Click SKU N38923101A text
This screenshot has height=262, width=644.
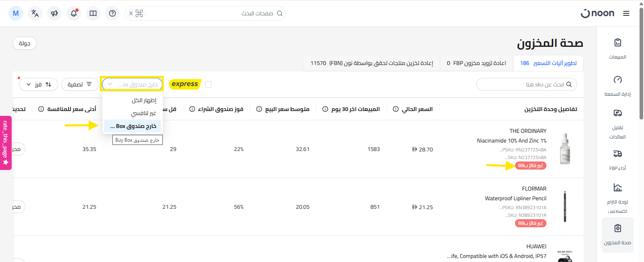pos(526,215)
